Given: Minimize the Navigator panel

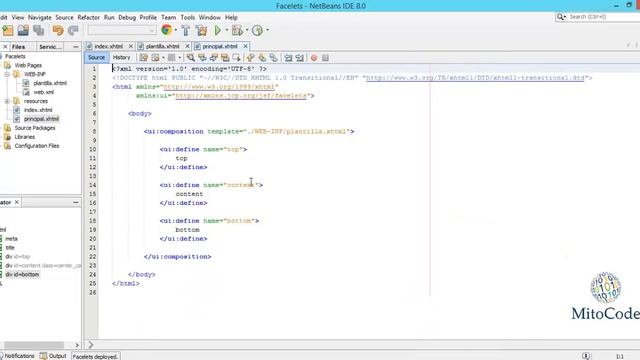Looking at the screenshot, I should click(76, 202).
